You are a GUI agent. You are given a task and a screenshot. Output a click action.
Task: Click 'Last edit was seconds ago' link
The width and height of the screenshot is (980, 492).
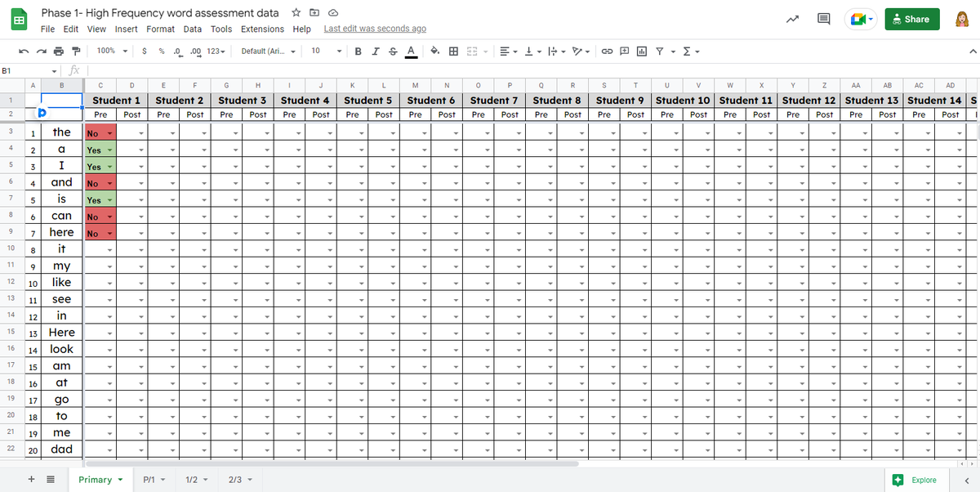375,29
